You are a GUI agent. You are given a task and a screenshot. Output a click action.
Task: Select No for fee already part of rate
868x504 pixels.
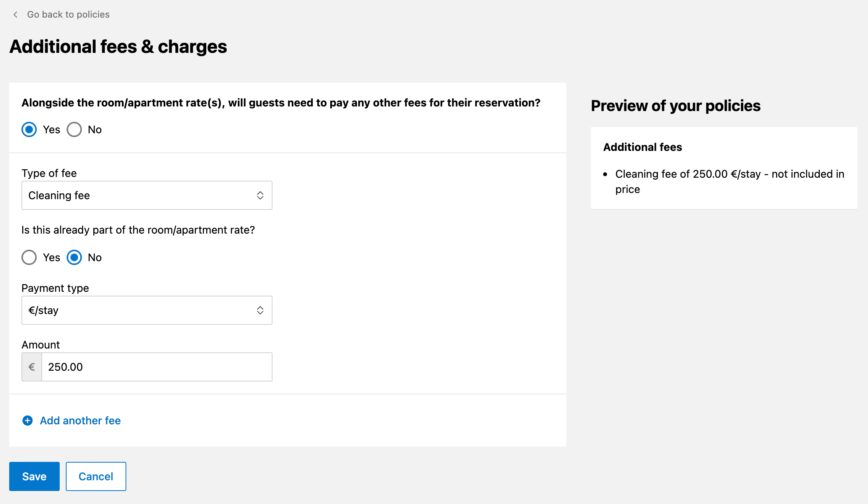point(74,257)
